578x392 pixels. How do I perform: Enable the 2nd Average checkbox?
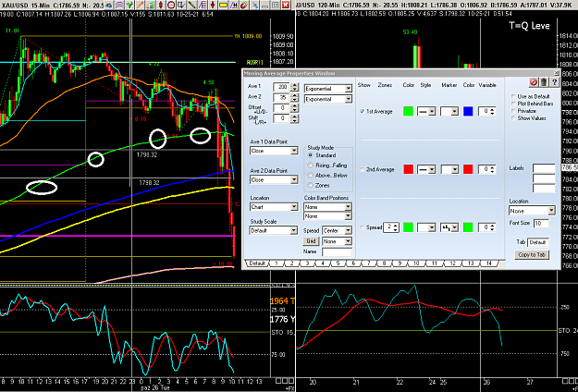click(362, 169)
